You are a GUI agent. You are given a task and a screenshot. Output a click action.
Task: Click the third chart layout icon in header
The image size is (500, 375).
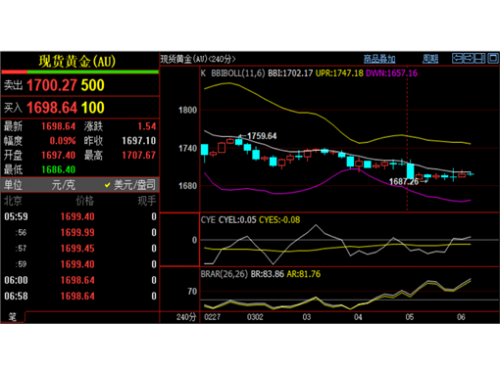point(480,59)
